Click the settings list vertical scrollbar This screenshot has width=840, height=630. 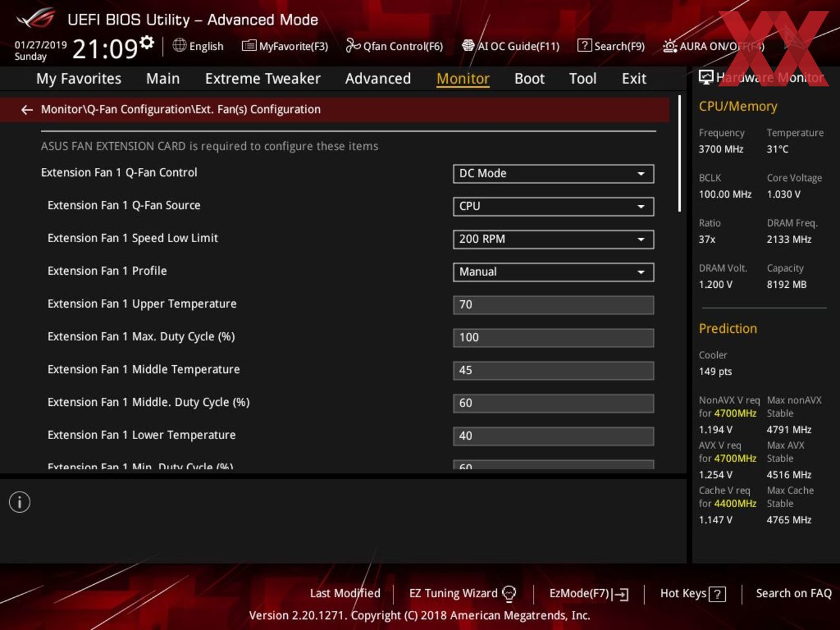[679, 154]
